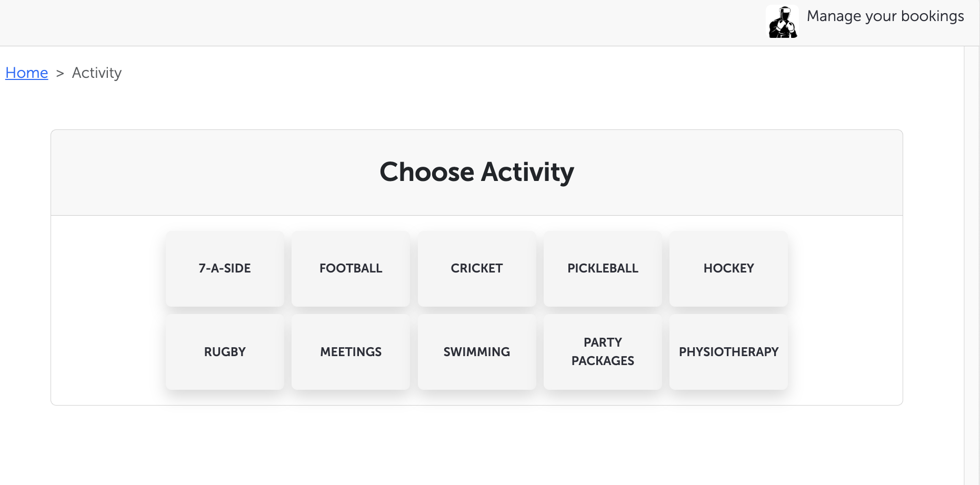Screen dimensions: 980x485
Task: Click the word 'Choose' in the heading
Action: (x=427, y=172)
